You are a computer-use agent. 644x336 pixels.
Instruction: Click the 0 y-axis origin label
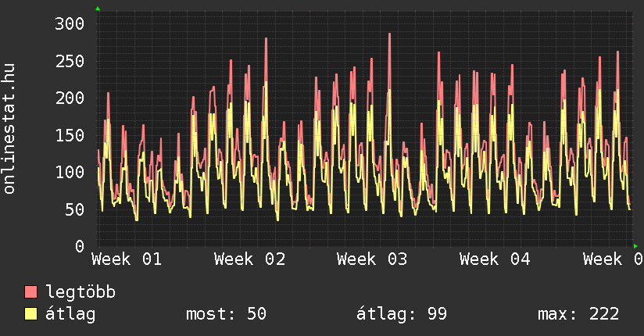point(79,246)
